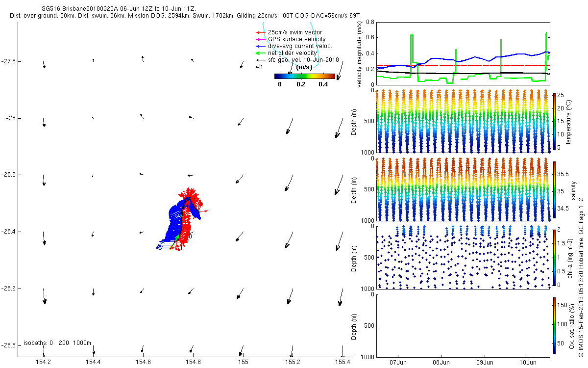This screenshot has height=368, width=588.
Task: Click the velocity (m/s) horizontal colorbar
Action: tap(304, 76)
